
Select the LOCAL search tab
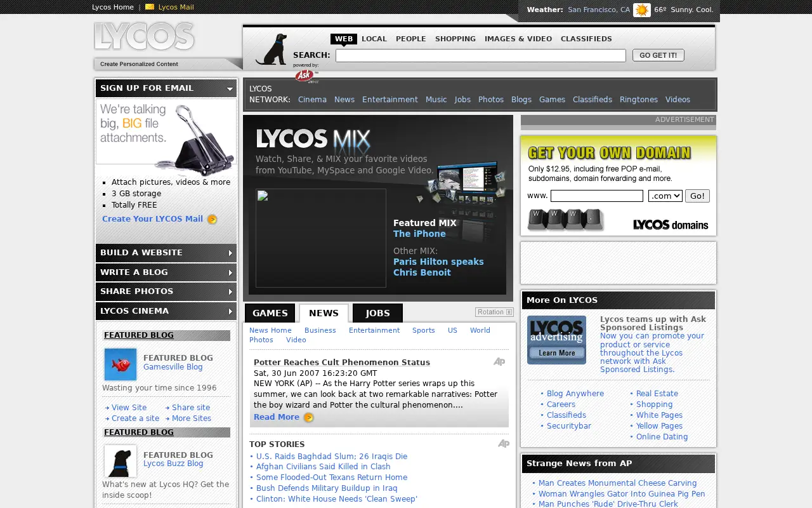click(x=374, y=39)
